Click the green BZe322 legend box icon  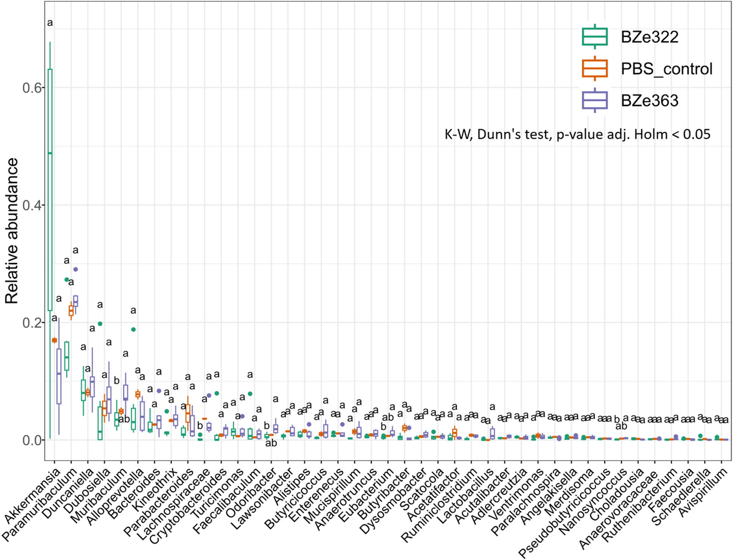pyautogui.click(x=595, y=37)
